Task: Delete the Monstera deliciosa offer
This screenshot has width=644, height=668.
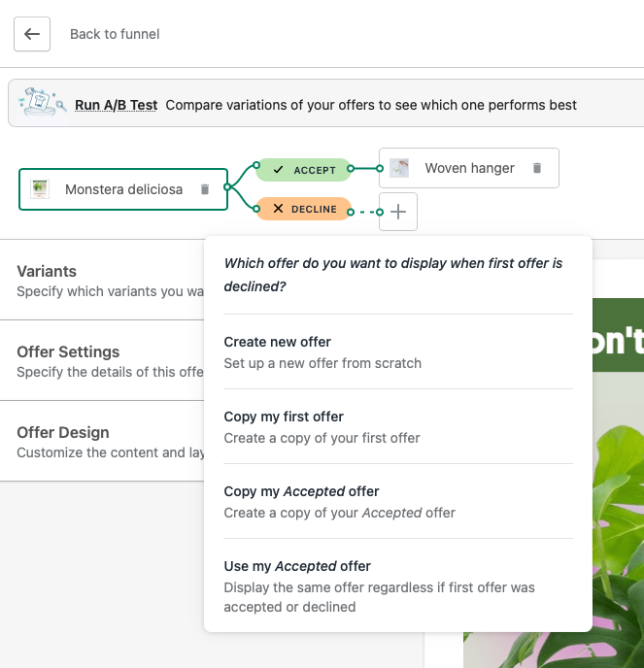Action: [205, 189]
